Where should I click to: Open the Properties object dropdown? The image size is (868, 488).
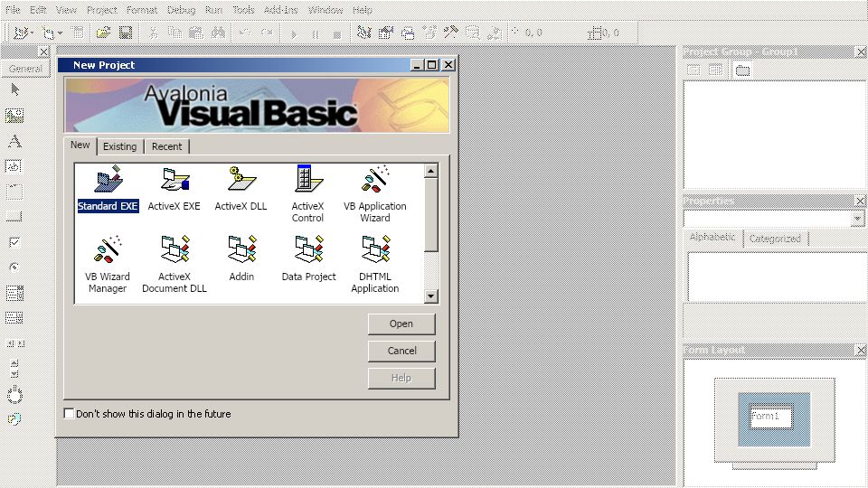(857, 219)
